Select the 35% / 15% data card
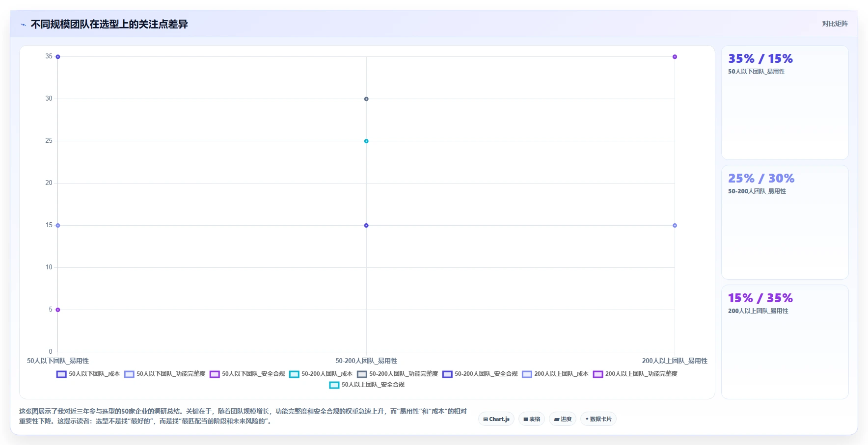868x445 pixels. (x=785, y=103)
